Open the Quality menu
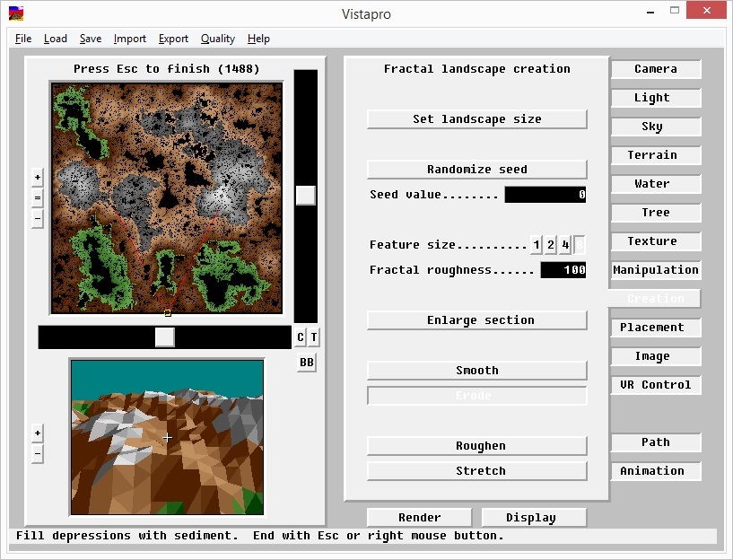The image size is (733, 560). coord(218,39)
